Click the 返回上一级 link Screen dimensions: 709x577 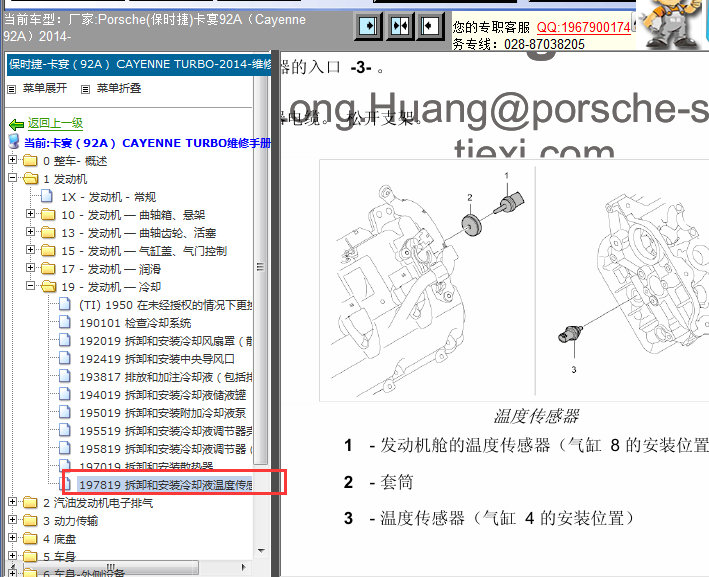[x=55, y=123]
